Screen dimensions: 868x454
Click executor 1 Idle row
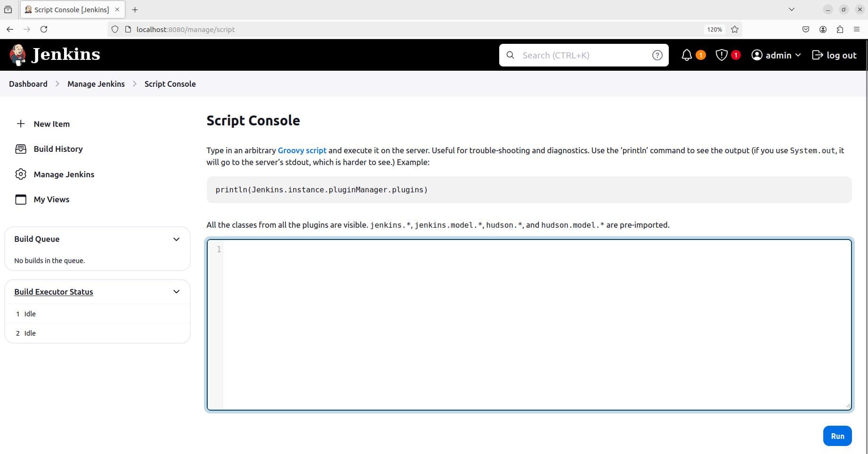pos(97,314)
